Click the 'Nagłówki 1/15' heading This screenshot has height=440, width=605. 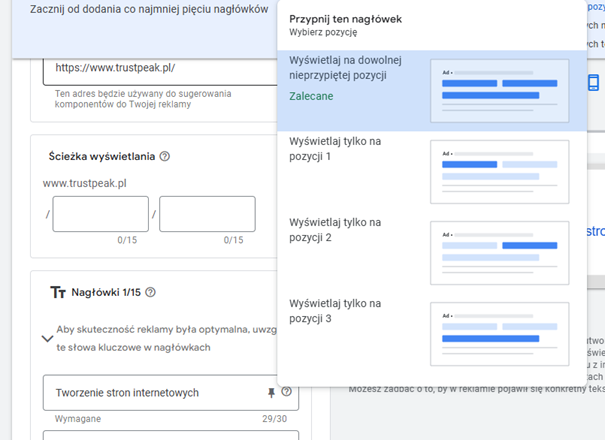point(106,292)
